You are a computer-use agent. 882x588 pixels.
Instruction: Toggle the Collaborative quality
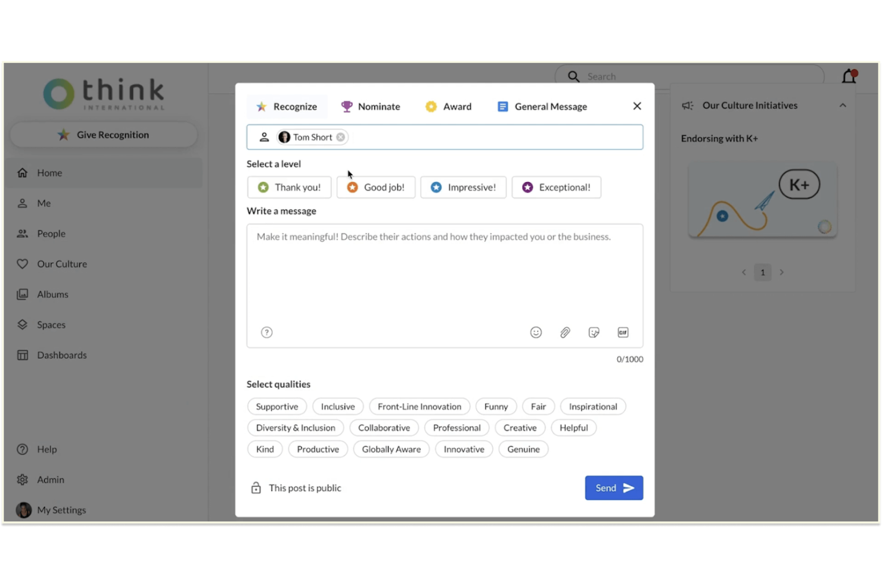click(384, 428)
